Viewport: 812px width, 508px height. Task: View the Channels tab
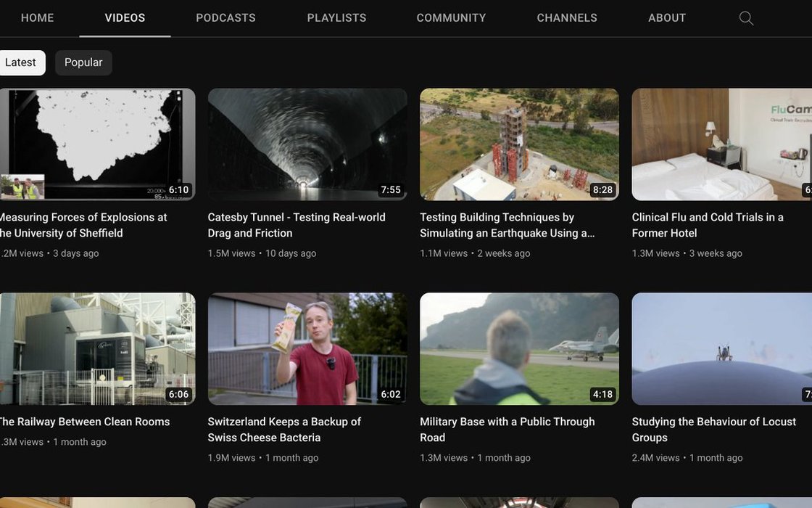pyautogui.click(x=567, y=18)
